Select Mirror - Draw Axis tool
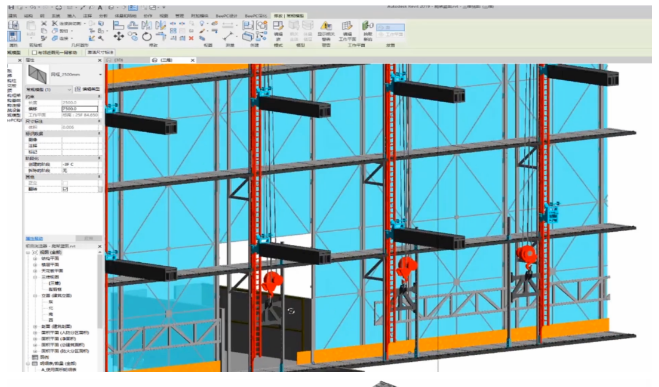Viewport: 659px width, 387px height. click(160, 25)
